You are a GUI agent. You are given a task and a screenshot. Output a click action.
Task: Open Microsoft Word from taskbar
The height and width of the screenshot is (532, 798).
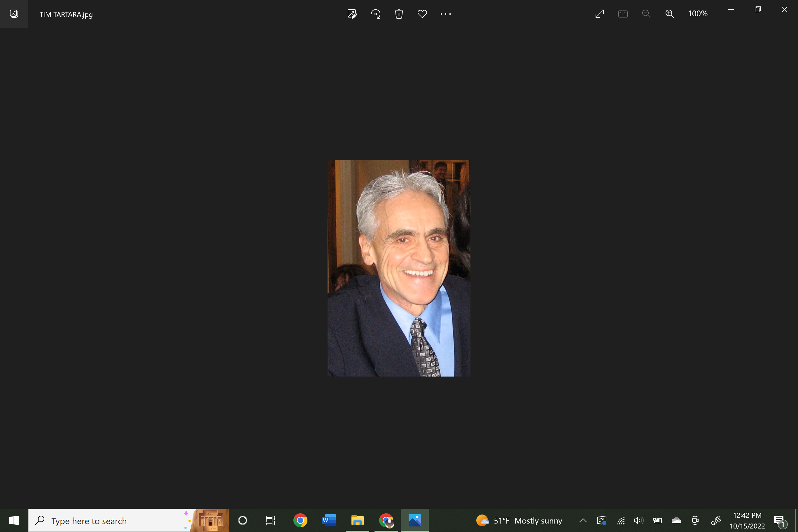pos(328,520)
